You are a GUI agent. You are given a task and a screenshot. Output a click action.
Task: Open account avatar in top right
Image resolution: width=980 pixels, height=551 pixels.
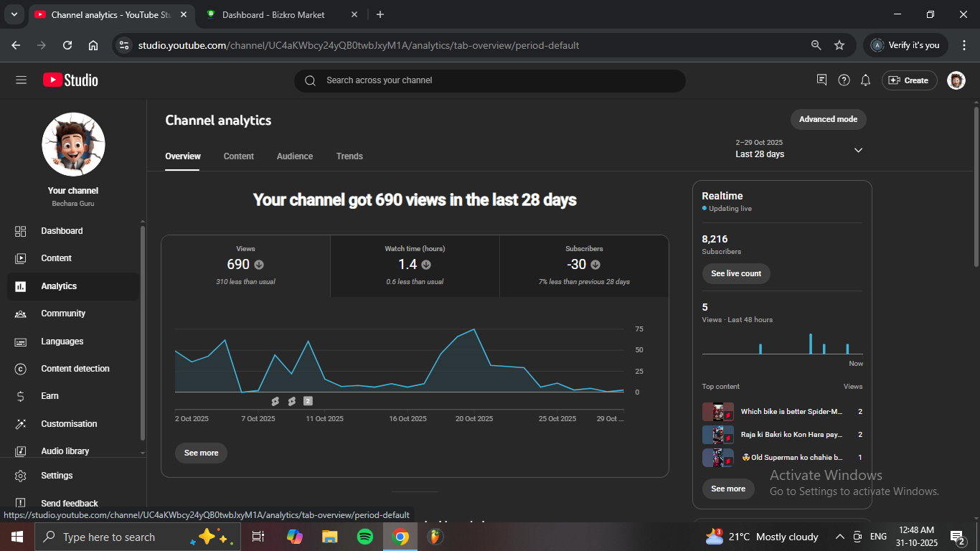point(956,80)
